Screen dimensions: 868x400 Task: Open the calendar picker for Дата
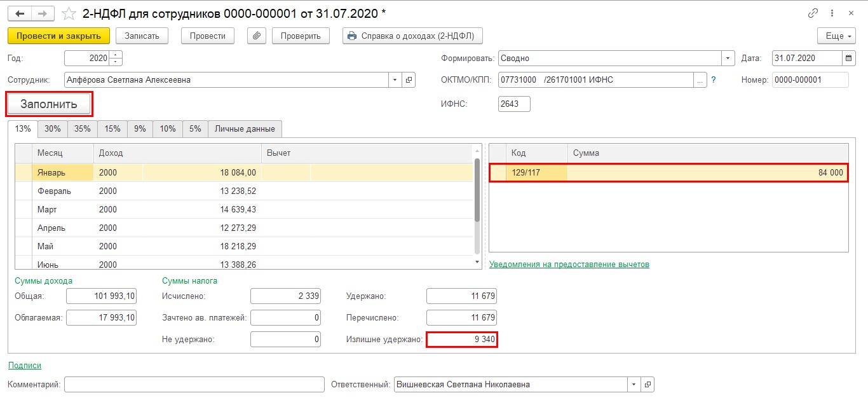point(849,58)
